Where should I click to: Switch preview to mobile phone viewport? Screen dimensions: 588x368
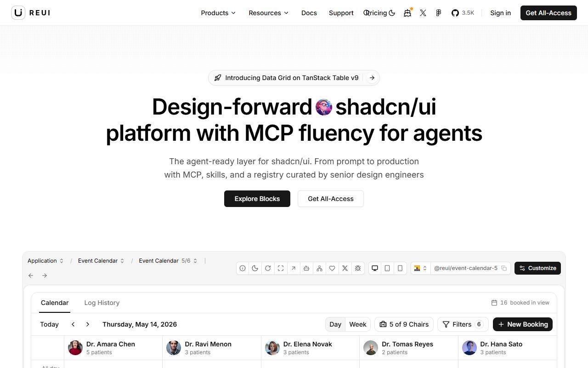coord(400,268)
